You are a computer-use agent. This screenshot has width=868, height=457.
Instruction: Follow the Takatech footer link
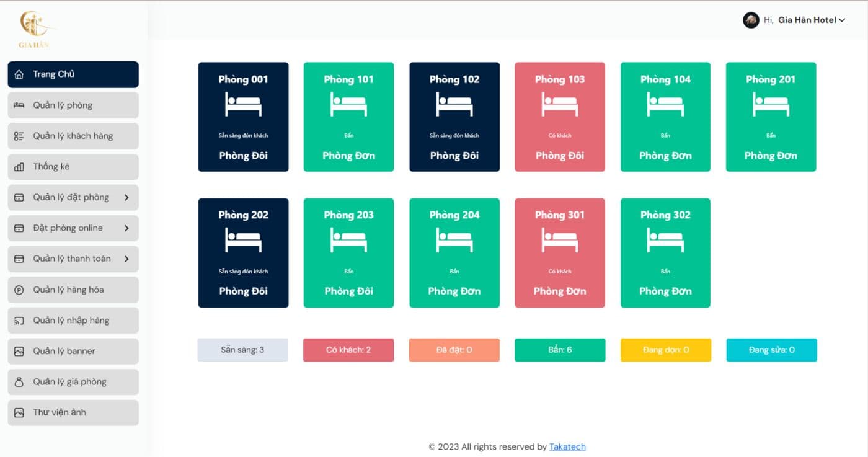[x=567, y=446]
